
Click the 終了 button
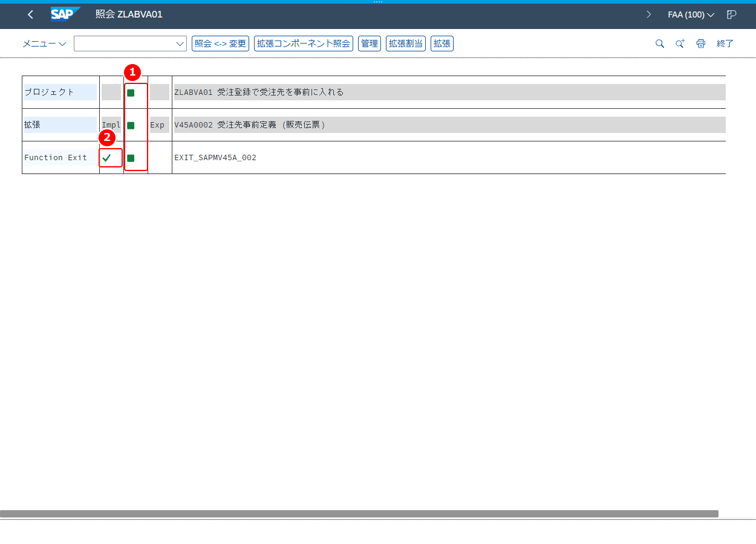[x=725, y=44]
